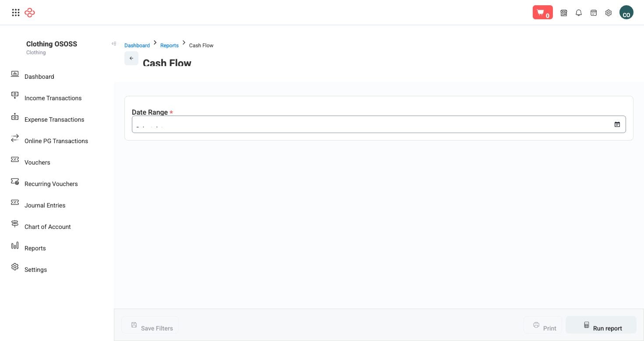Open Recurring Vouchers in the sidebar
Screen dimensions: 644x341
point(51,184)
